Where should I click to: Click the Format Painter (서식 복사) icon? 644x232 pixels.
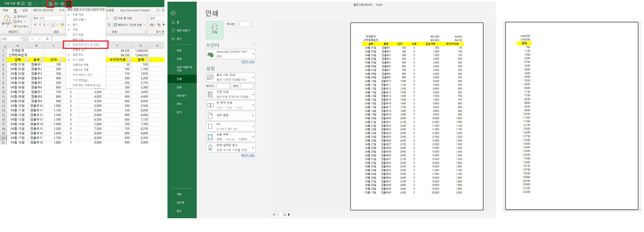pos(15,26)
